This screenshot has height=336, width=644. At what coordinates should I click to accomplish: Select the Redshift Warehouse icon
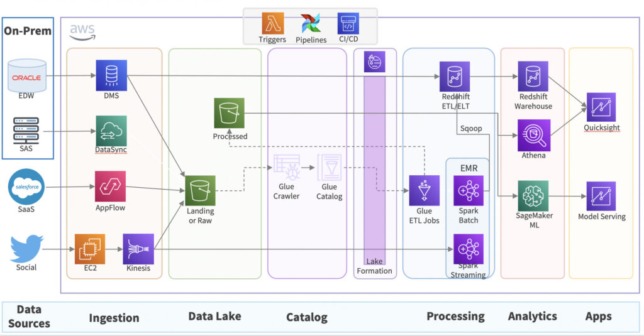point(533,77)
